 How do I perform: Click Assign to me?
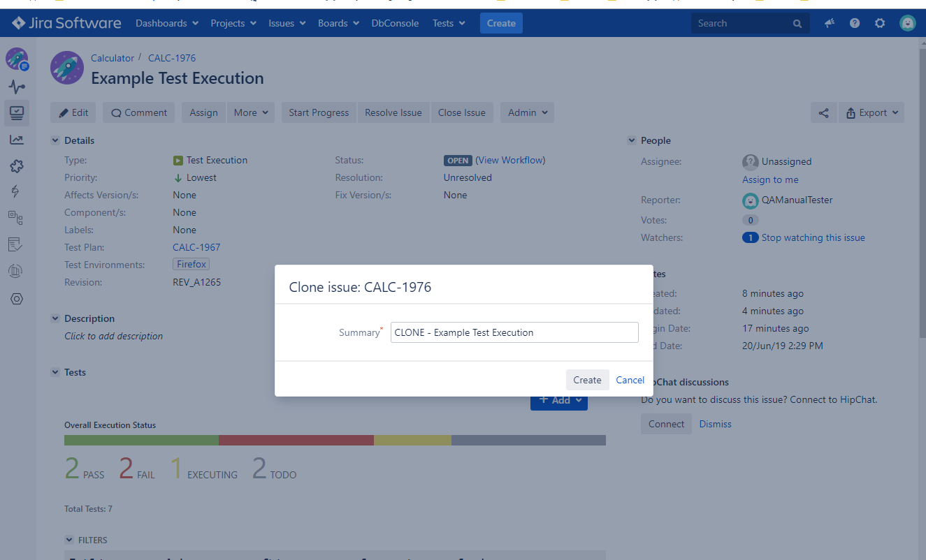click(770, 179)
